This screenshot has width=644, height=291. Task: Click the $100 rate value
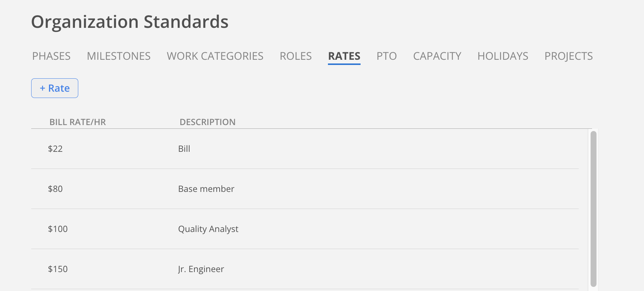pos(57,229)
